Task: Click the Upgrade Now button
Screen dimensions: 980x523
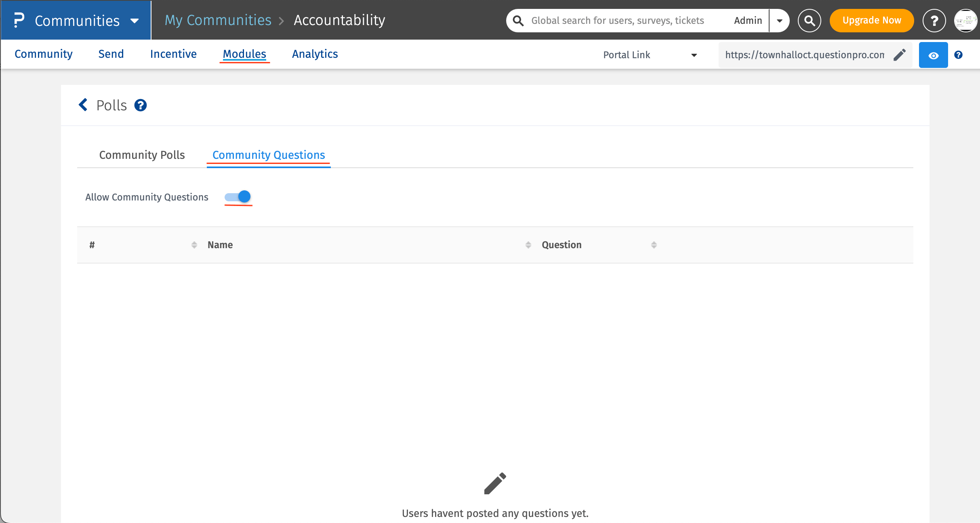Action: [x=871, y=21]
